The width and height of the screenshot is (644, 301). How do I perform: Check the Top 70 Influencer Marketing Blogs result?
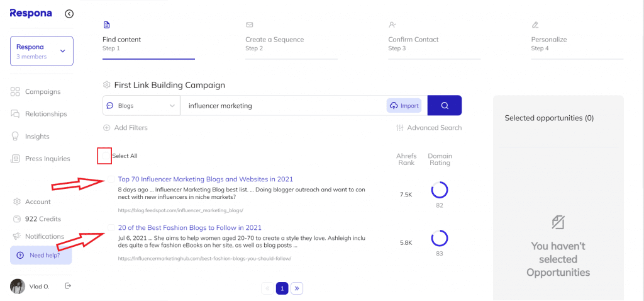pos(111,179)
